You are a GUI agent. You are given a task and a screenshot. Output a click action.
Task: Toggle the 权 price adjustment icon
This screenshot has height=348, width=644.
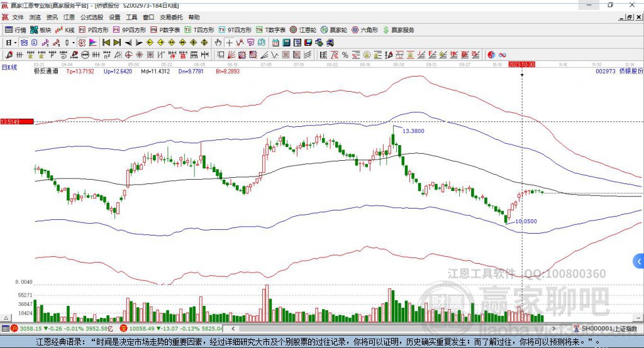pos(82,43)
